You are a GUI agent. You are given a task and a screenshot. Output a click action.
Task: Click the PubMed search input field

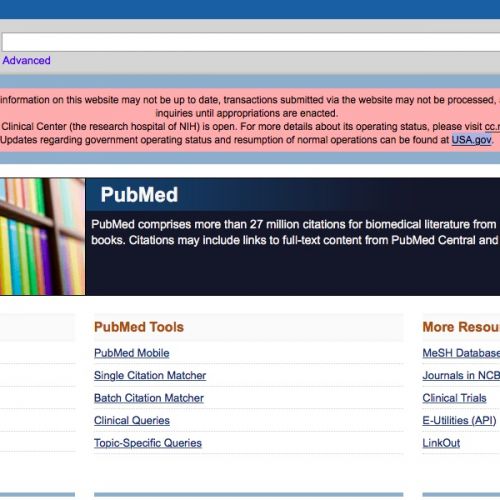[x=251, y=42]
